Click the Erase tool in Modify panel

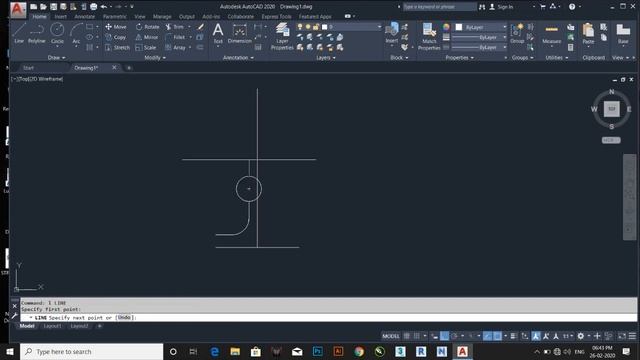tap(200, 27)
